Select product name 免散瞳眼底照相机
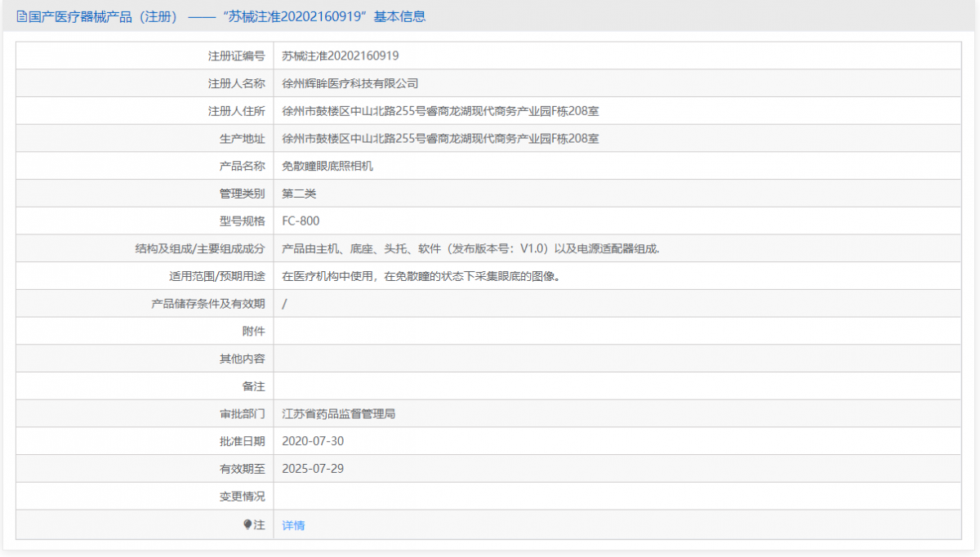Screen dimensions: 980x557 pos(327,166)
